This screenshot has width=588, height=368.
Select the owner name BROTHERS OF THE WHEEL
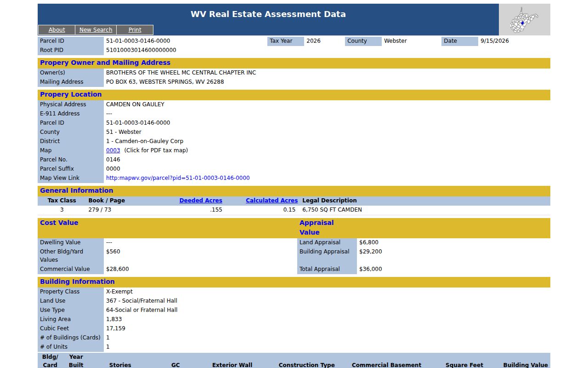(181, 73)
